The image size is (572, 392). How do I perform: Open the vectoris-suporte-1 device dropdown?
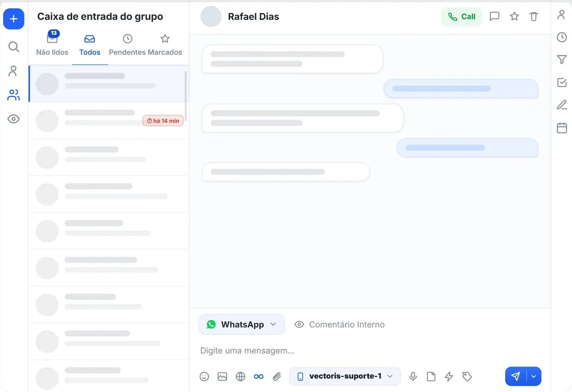point(345,377)
